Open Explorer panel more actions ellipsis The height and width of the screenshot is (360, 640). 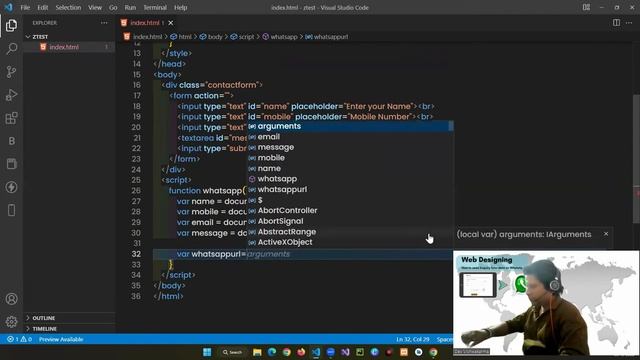104,23
